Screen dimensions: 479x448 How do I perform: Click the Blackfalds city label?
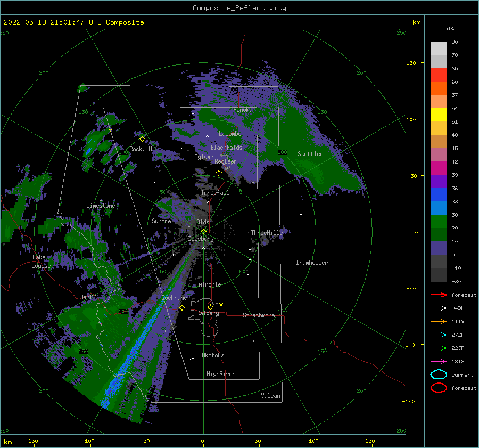pyautogui.click(x=226, y=148)
